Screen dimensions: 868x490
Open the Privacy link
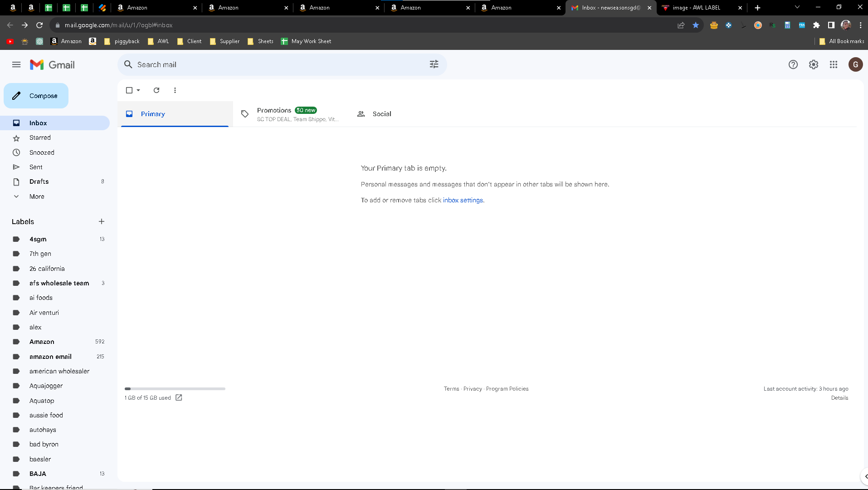[473, 389]
